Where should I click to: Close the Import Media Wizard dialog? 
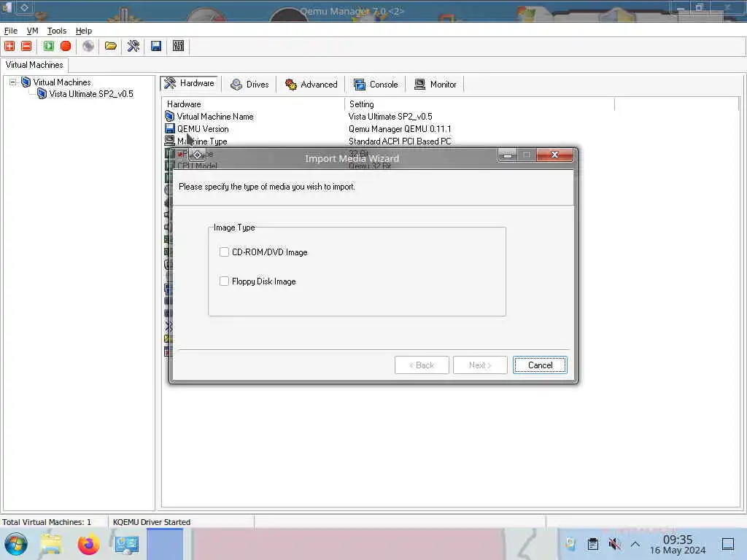click(554, 155)
